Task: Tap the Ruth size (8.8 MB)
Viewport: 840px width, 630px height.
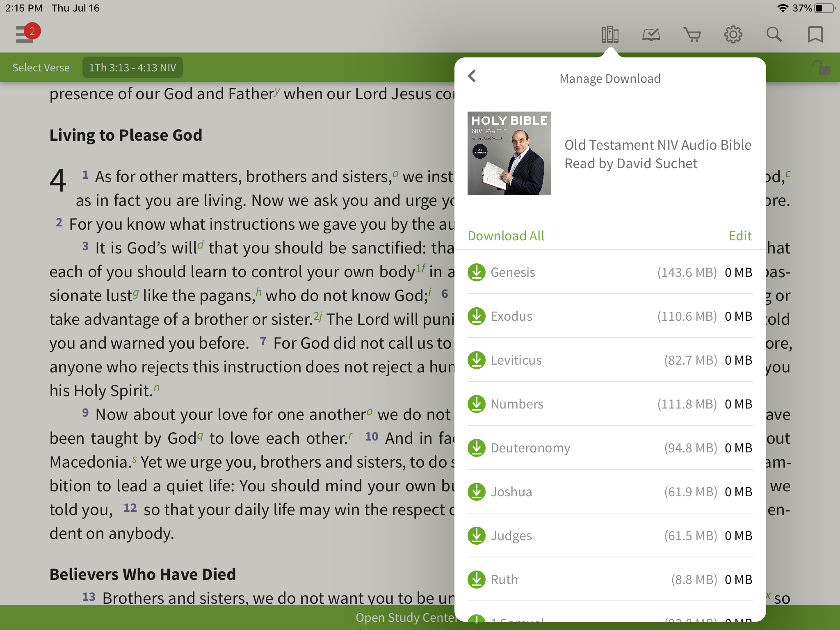Action: (x=694, y=580)
